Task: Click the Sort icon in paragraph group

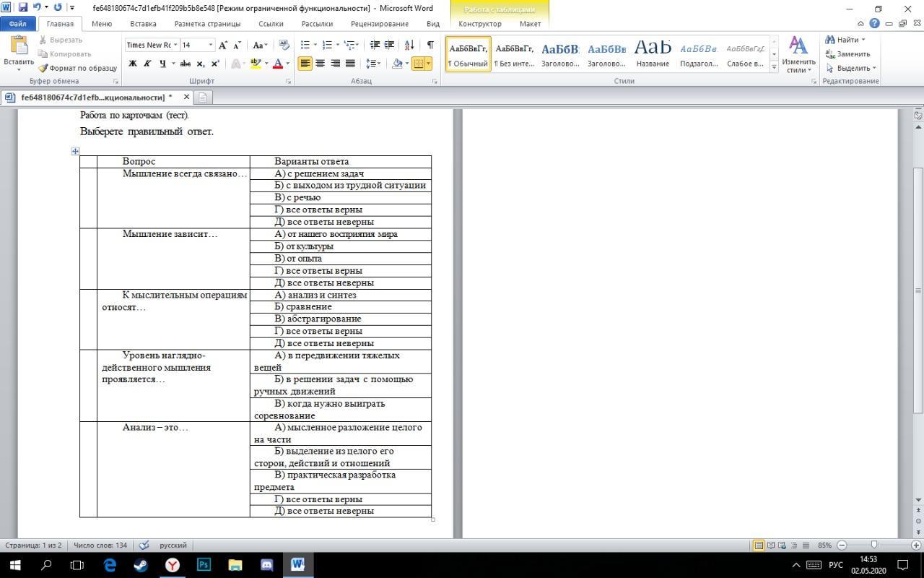Action: 409,45
